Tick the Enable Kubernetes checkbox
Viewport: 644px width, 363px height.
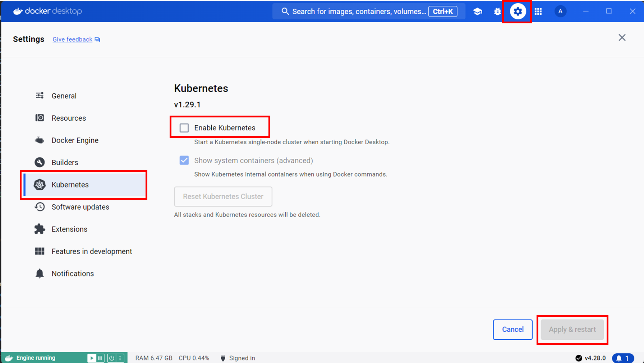pyautogui.click(x=184, y=128)
